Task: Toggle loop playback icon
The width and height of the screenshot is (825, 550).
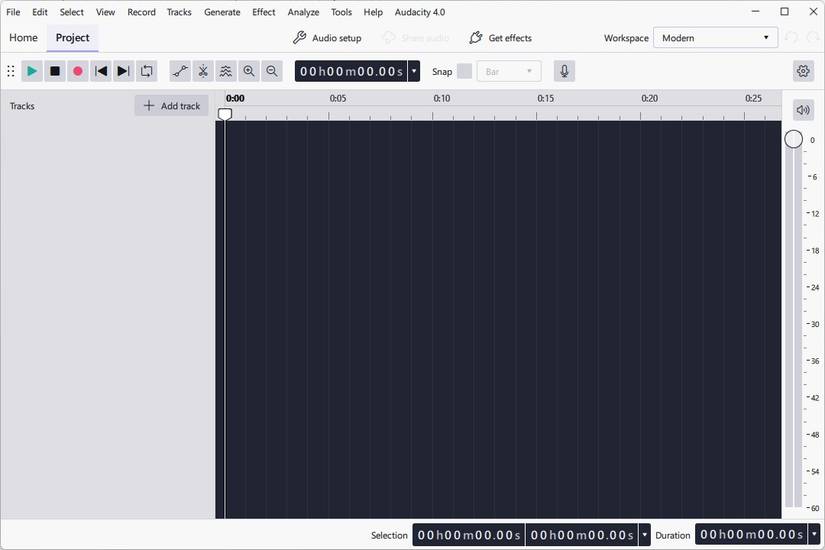Action: pos(147,71)
